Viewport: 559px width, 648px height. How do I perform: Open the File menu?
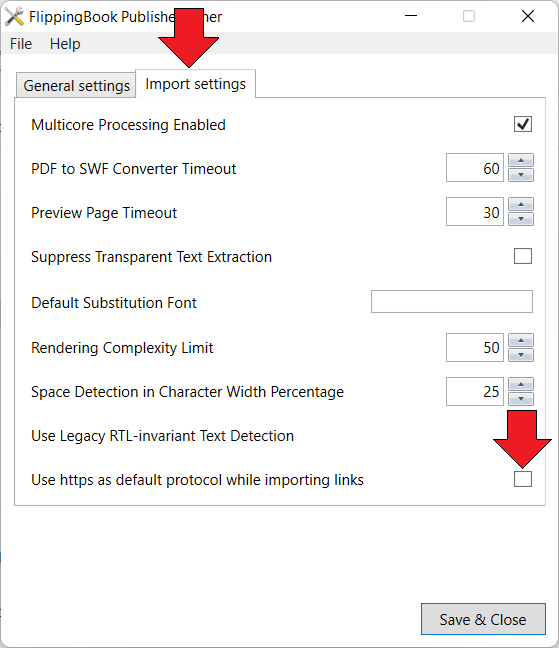tap(21, 44)
